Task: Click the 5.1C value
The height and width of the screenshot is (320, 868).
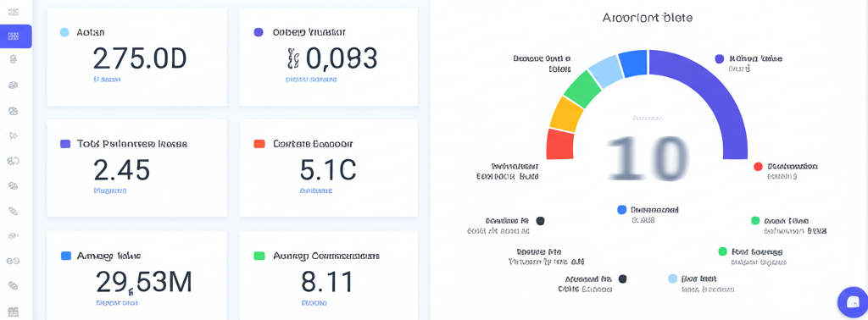Action: [328, 170]
